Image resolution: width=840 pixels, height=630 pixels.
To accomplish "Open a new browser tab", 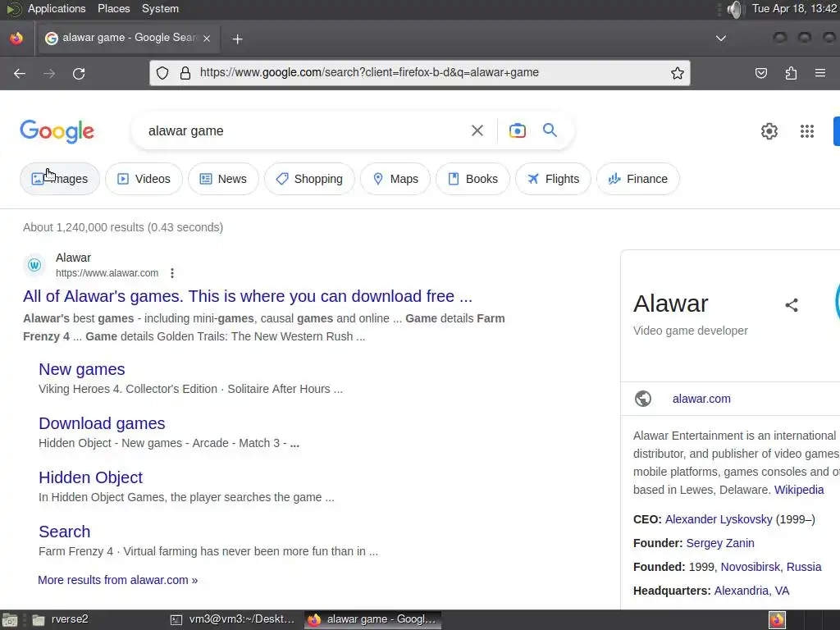I will click(x=237, y=39).
